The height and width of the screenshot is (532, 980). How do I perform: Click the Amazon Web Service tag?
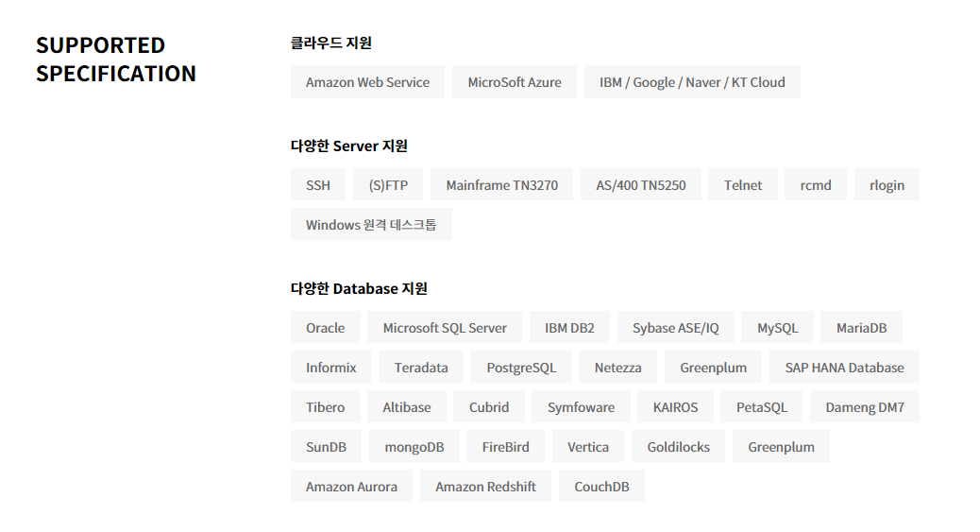(367, 82)
